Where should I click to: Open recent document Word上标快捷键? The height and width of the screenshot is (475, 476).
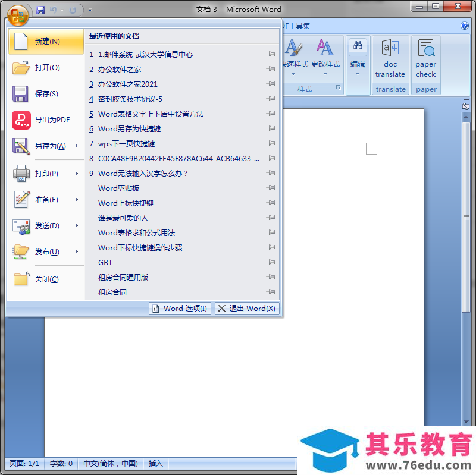click(126, 203)
